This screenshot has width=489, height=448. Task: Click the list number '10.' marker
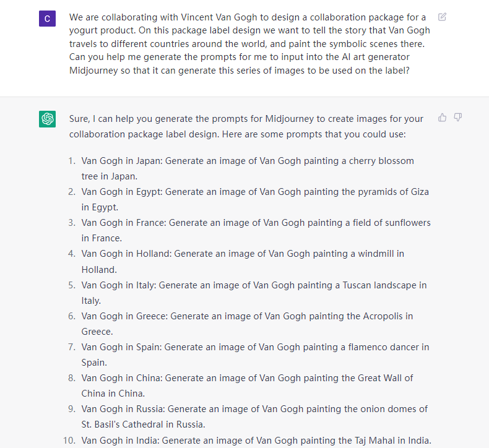[x=69, y=440]
